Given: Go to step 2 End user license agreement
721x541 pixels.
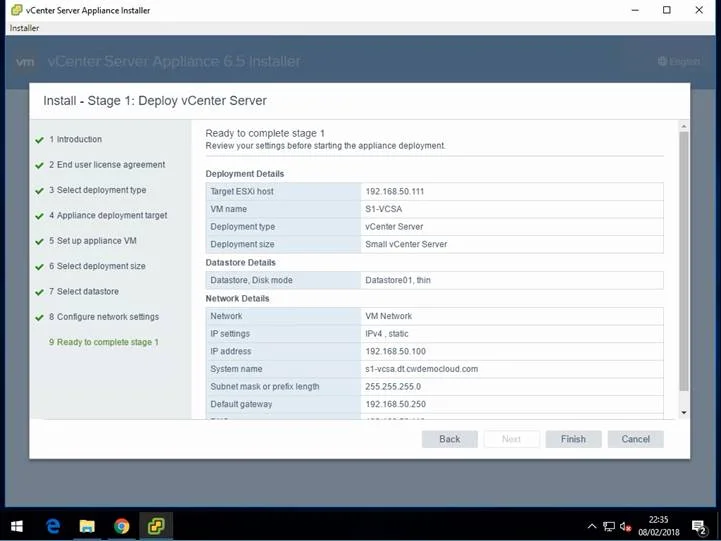Looking at the screenshot, I should pyautogui.click(x=107, y=165).
